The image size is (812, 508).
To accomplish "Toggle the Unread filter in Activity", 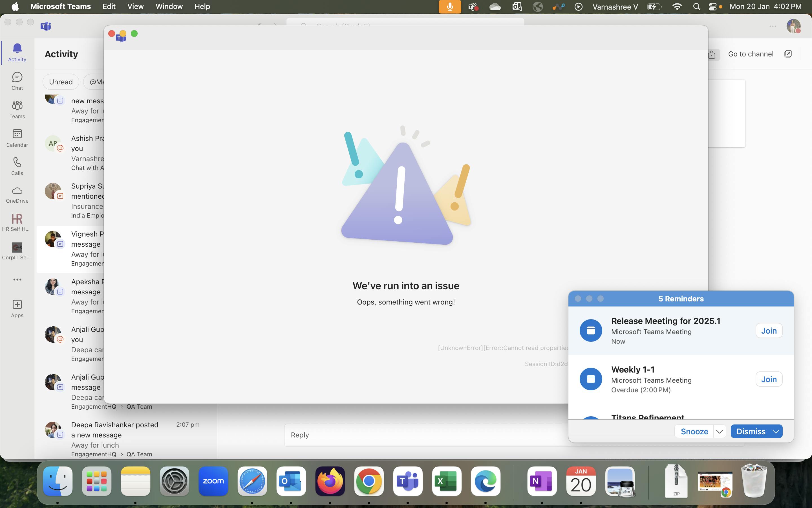I will [x=61, y=82].
